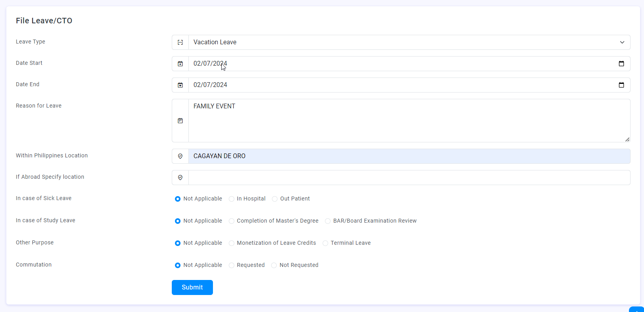Click the In case of Study Leave label
This screenshot has width=644, height=312.
click(46, 220)
